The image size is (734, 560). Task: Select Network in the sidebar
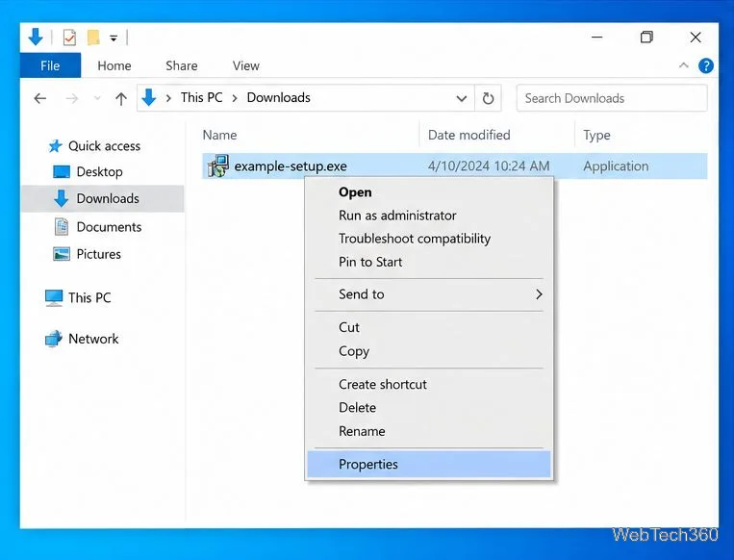[93, 339]
